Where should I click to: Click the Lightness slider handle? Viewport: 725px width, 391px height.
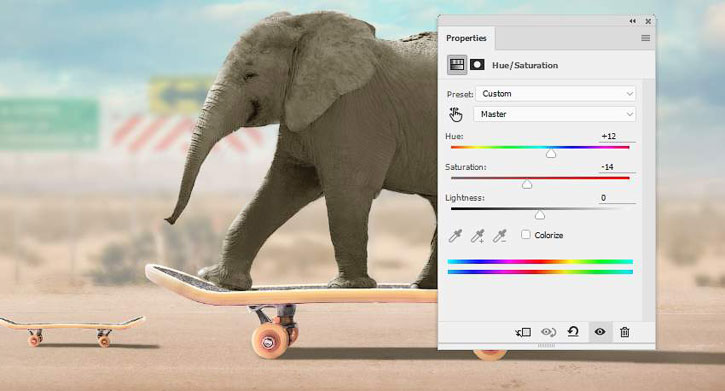540,215
